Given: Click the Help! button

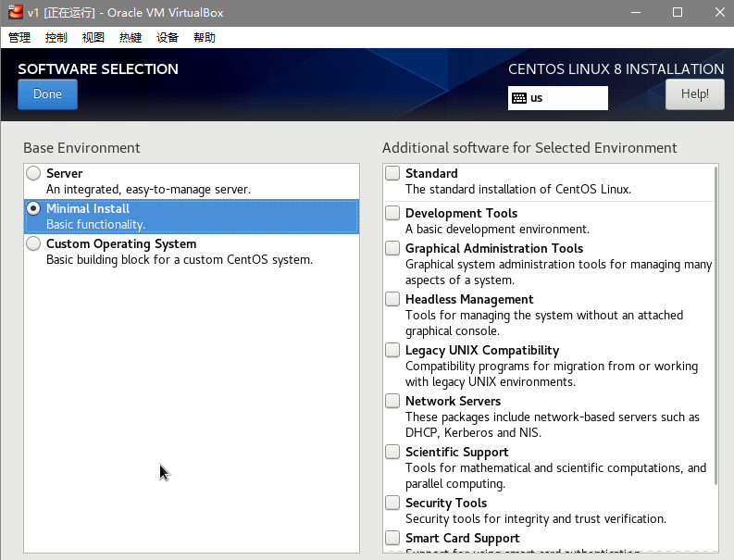Looking at the screenshot, I should click(x=695, y=94).
